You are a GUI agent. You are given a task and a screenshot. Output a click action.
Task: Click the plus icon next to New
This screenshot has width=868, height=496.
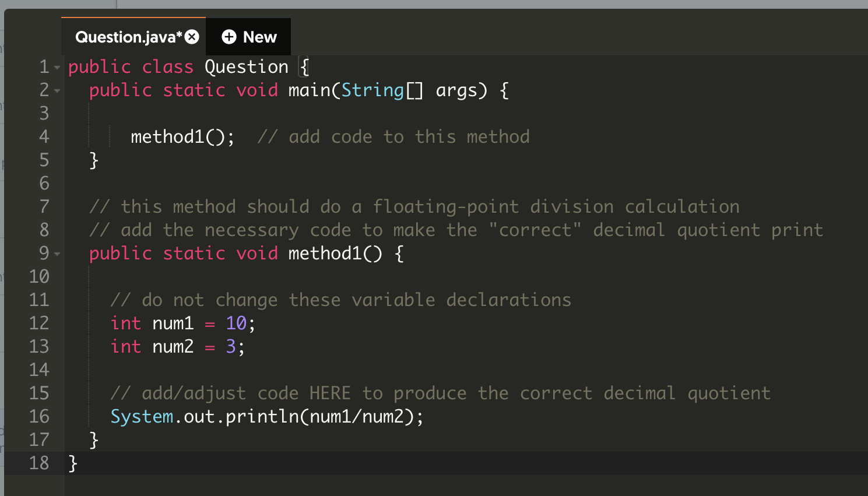coord(228,37)
